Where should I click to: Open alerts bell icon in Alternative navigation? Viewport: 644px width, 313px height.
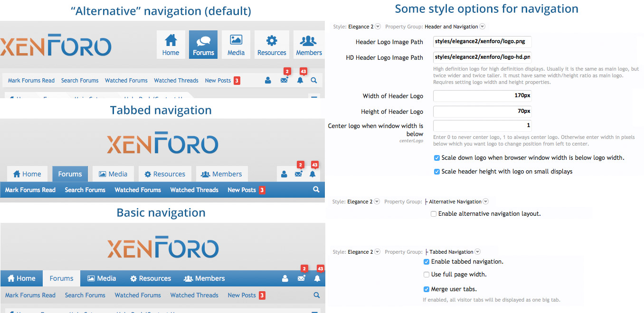[300, 81]
